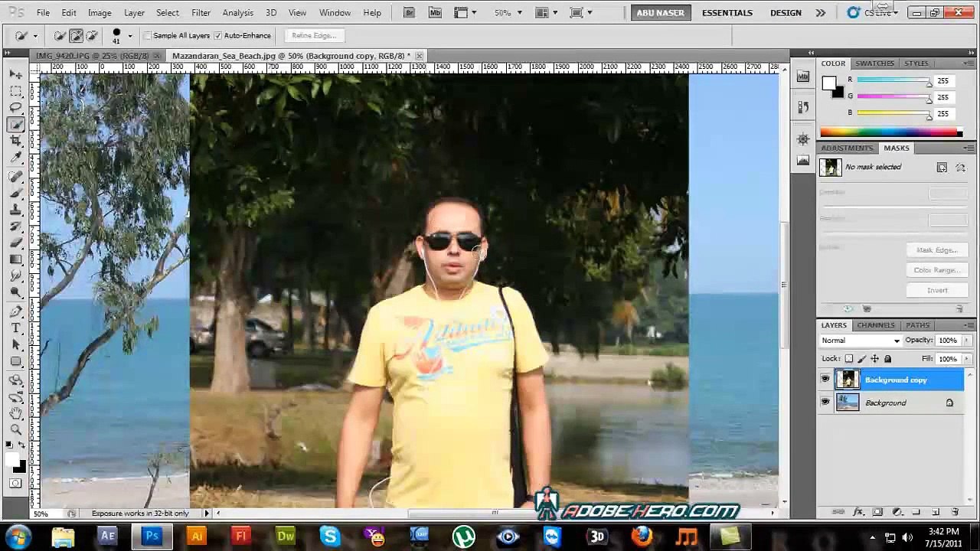Hide the Background copy layer
This screenshot has height=551, width=980.
tap(825, 380)
